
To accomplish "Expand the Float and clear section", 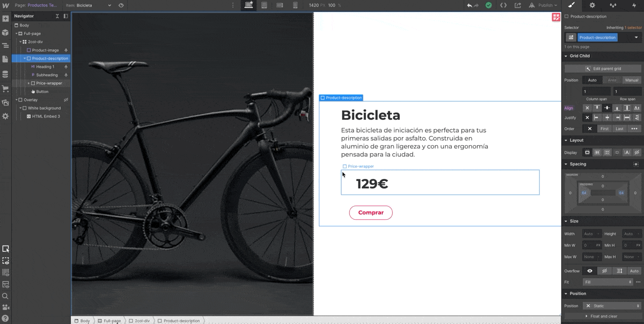I will 601,316.
